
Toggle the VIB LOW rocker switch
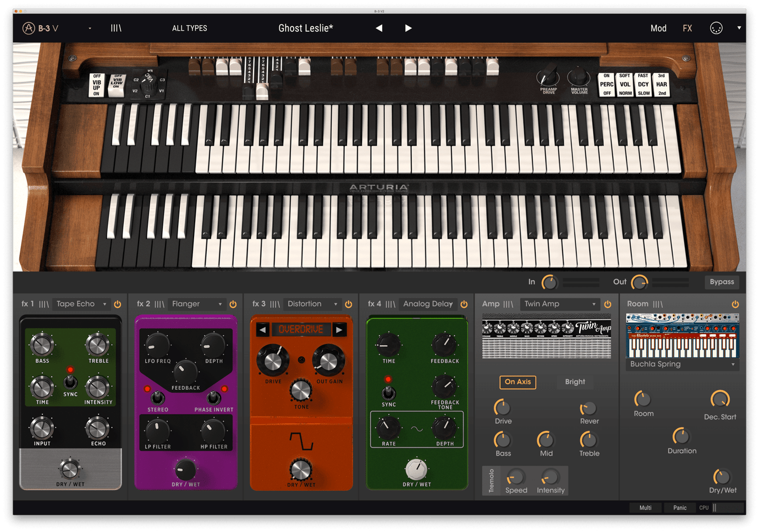(117, 85)
